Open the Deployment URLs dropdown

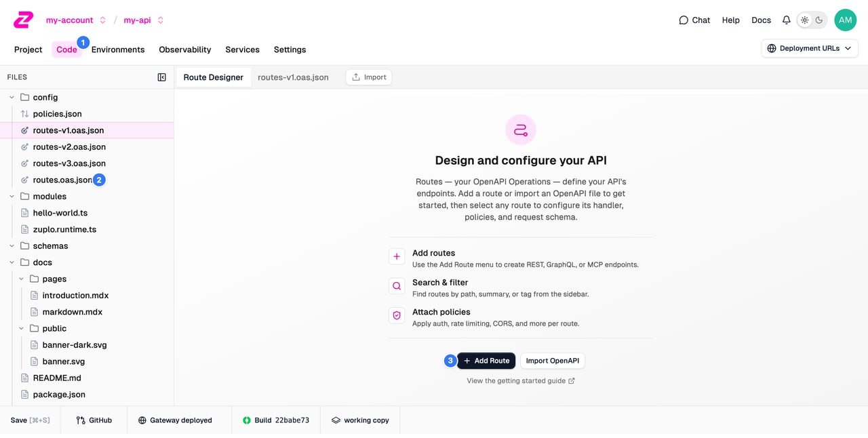coord(810,48)
